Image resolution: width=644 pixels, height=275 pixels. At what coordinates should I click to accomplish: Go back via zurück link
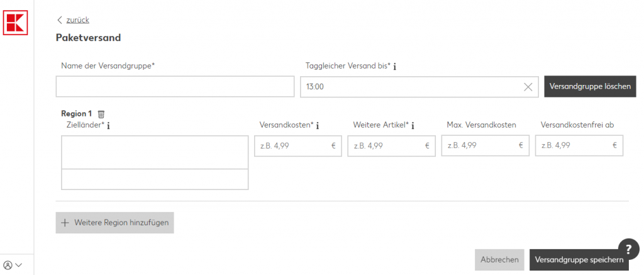(77, 20)
